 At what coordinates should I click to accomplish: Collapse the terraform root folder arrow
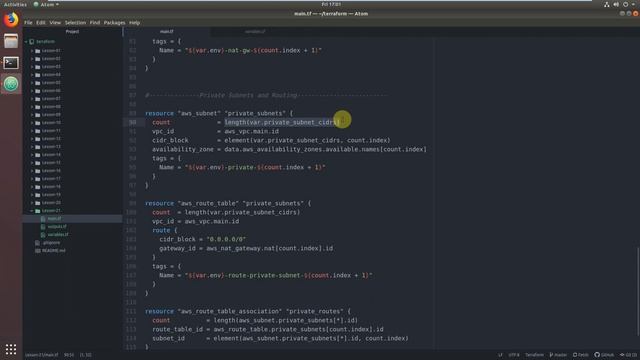(26, 42)
